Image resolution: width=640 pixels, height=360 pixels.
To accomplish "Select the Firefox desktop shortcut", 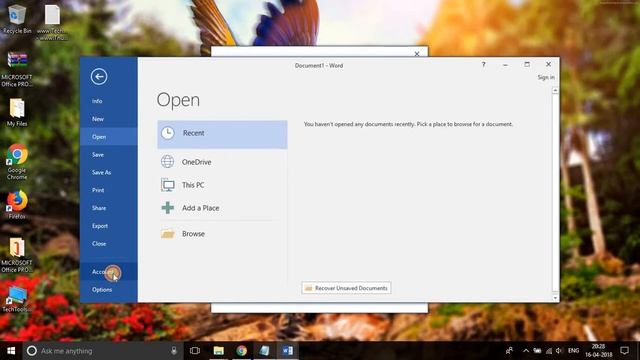I will 17,205.
